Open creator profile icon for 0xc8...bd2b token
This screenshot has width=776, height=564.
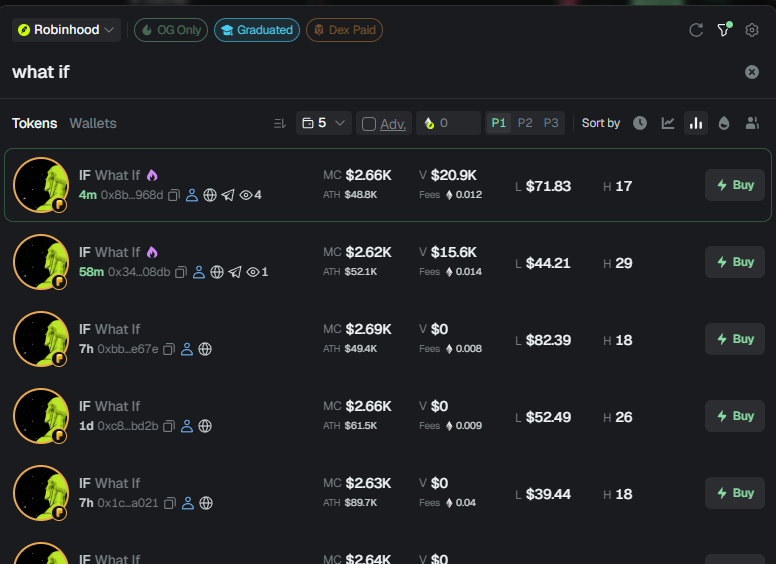pyautogui.click(x=187, y=426)
